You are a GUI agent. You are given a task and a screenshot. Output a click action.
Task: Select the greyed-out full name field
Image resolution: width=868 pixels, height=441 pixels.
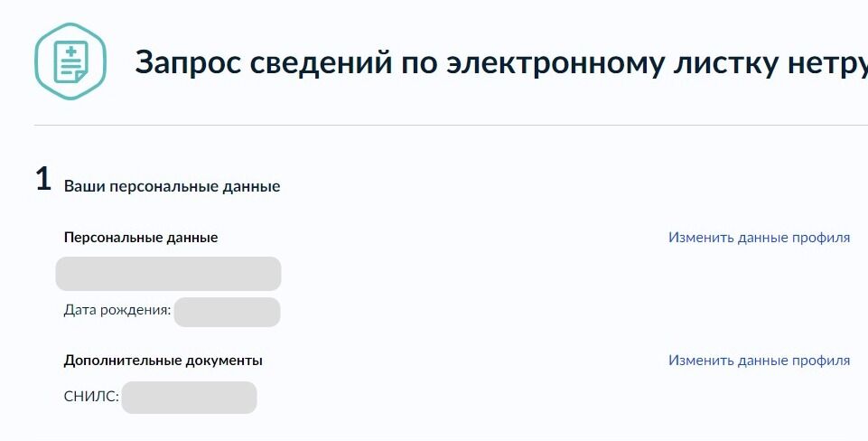tap(168, 274)
